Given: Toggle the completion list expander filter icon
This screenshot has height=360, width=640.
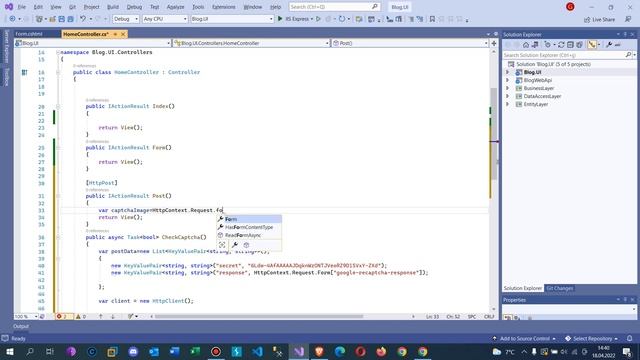Looking at the screenshot, I should 222,245.
